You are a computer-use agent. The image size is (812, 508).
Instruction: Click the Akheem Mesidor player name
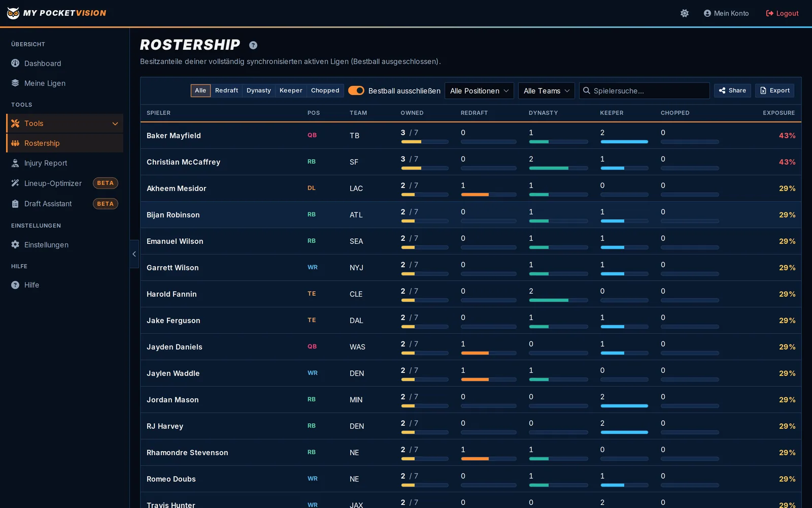pyautogui.click(x=177, y=188)
